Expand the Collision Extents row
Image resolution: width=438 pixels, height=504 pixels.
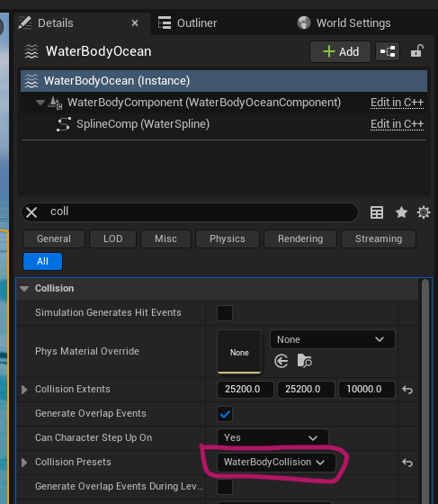coord(24,390)
